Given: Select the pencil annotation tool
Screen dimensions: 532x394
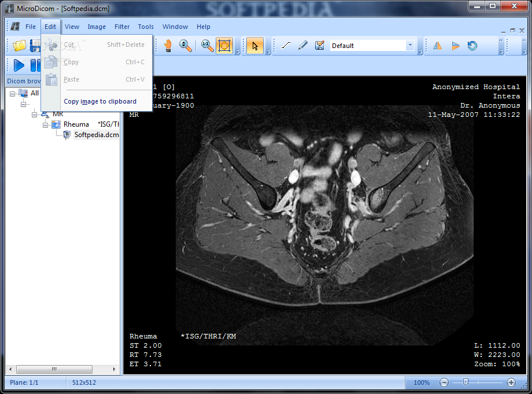Looking at the screenshot, I should point(303,46).
